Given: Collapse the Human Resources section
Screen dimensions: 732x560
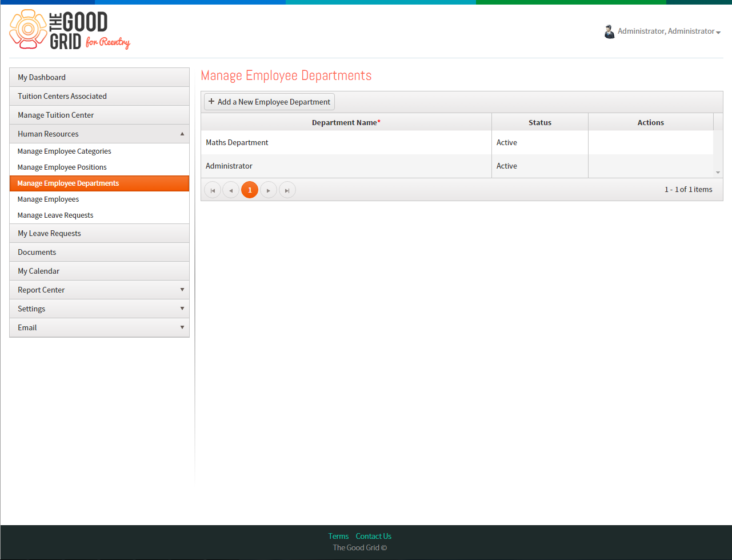Looking at the screenshot, I should 99,134.
